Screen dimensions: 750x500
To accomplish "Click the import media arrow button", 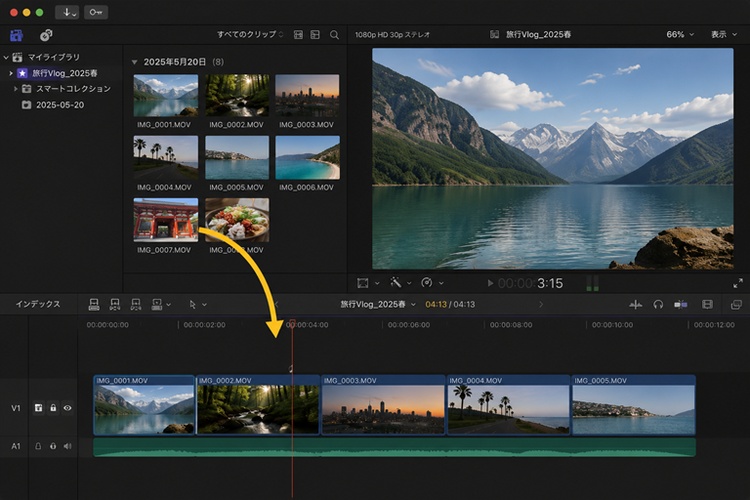I will click(x=67, y=12).
